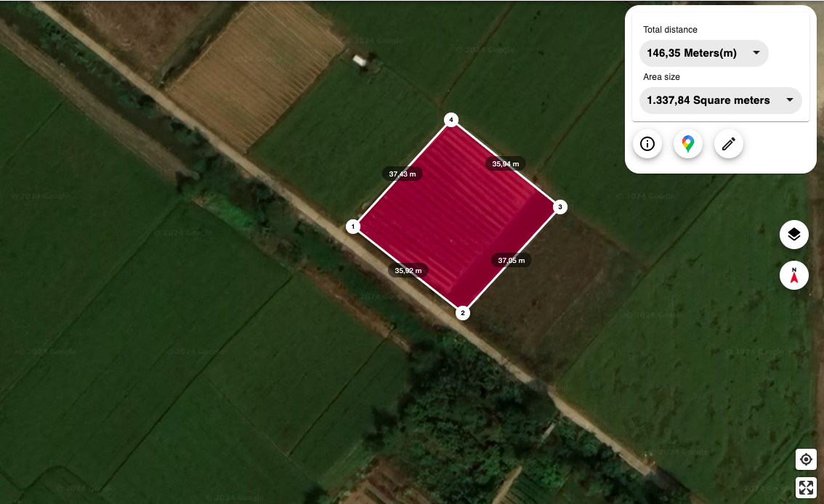Toggle fullscreen map view icon
Viewport: 824px width, 504px height.
[x=806, y=487]
